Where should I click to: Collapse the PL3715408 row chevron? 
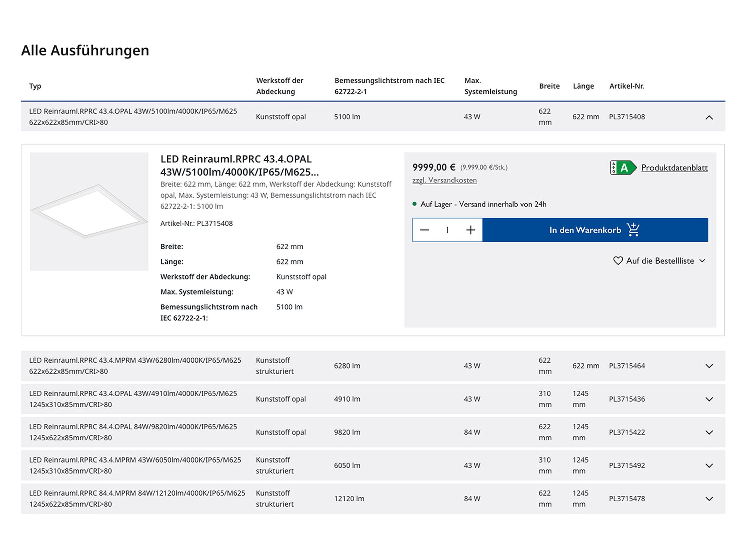(709, 117)
